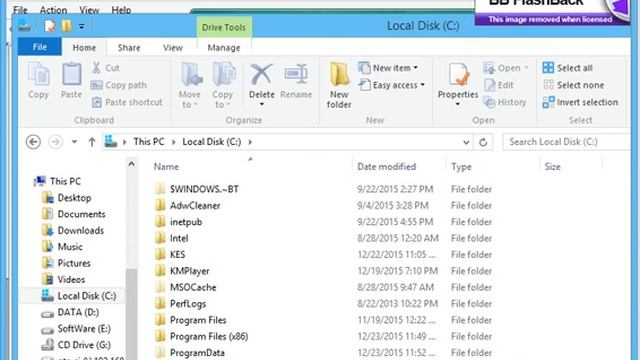Select Pictures in the navigation pane
This screenshot has height=360, width=640.
click(74, 263)
